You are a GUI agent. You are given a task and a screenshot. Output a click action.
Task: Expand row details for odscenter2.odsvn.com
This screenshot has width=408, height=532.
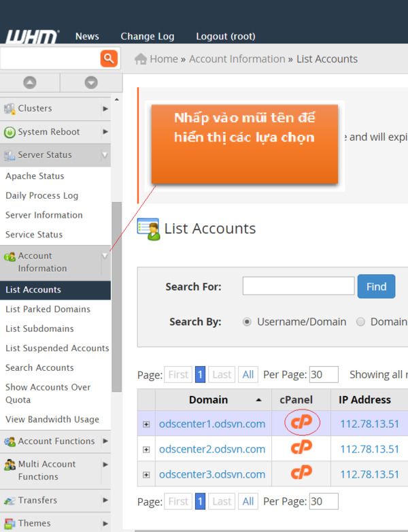146,450
